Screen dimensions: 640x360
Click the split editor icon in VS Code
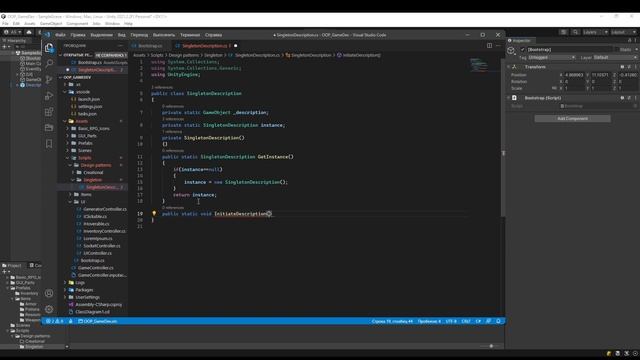point(489,46)
